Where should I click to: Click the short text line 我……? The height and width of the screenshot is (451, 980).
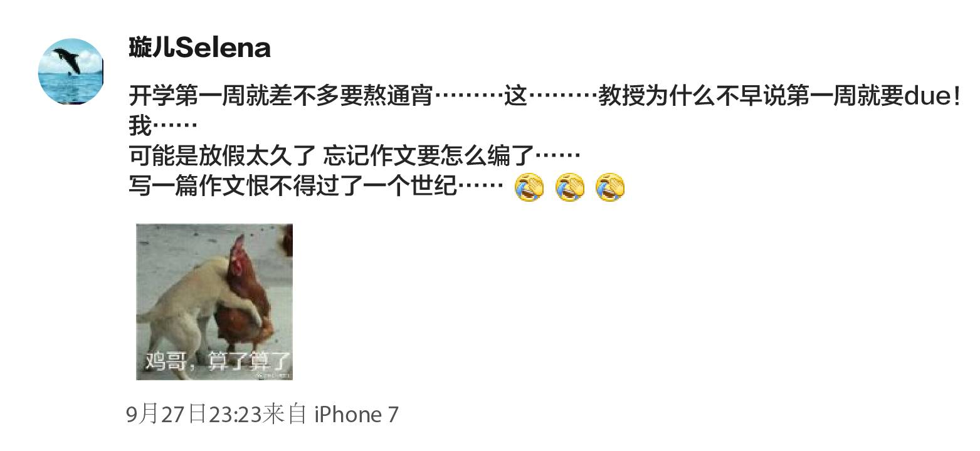click(x=163, y=126)
